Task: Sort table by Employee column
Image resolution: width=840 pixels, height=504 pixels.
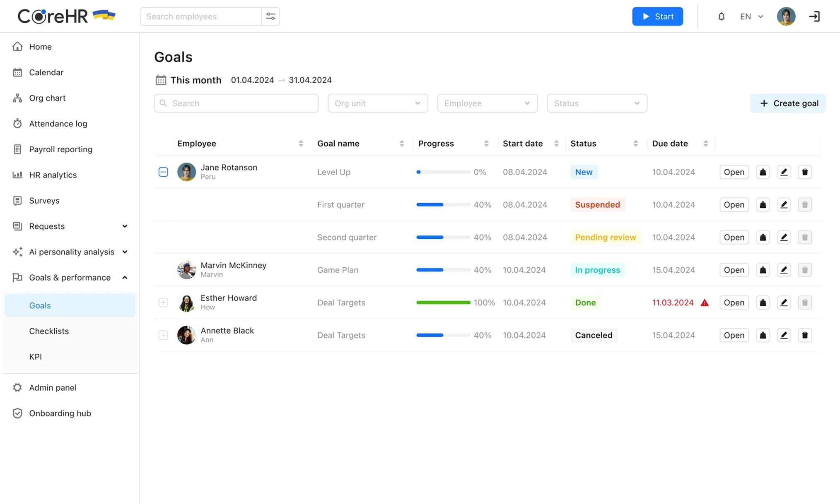Action: [301, 144]
